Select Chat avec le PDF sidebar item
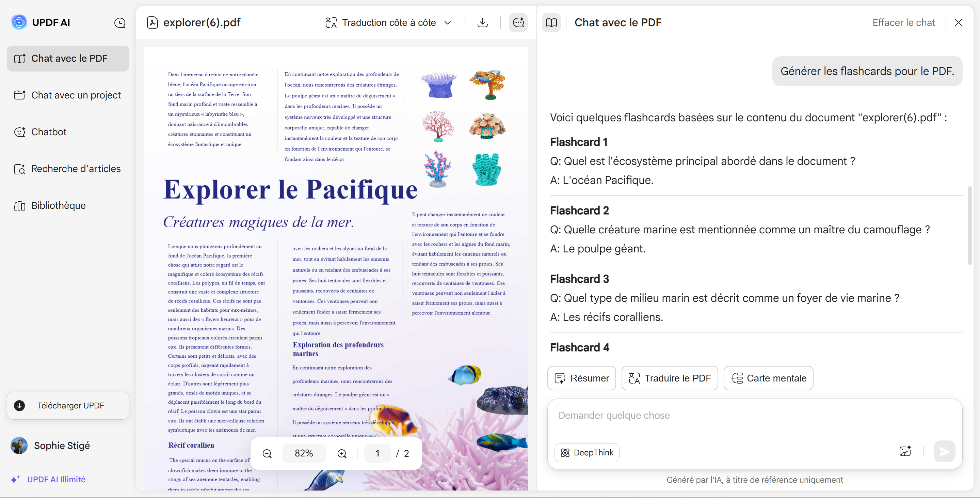The image size is (980, 498). pyautogui.click(x=68, y=58)
